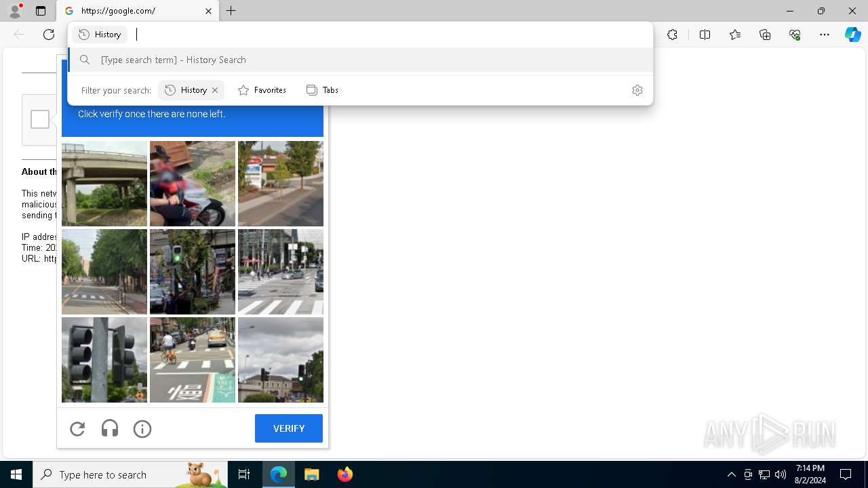
Task: Click the profile avatar icon
Action: pyautogui.click(x=15, y=11)
